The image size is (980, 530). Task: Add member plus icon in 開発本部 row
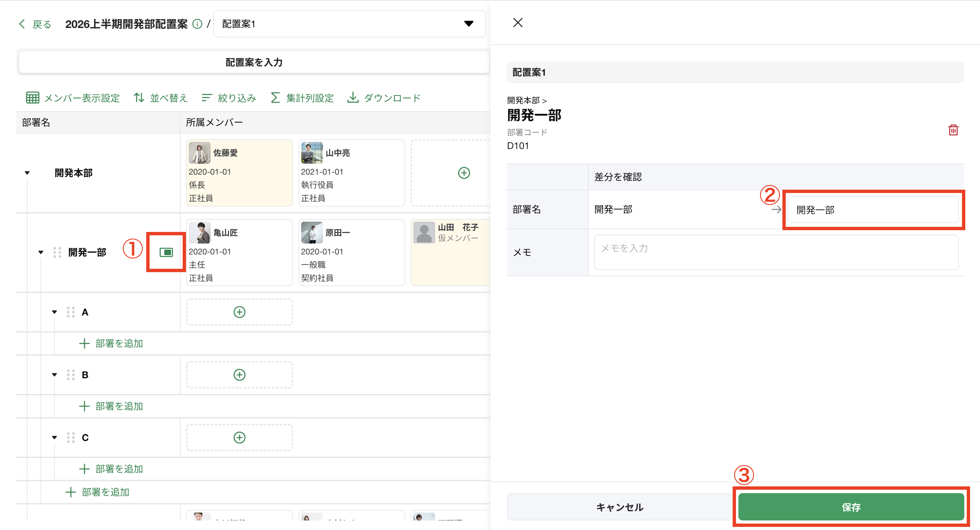point(464,173)
